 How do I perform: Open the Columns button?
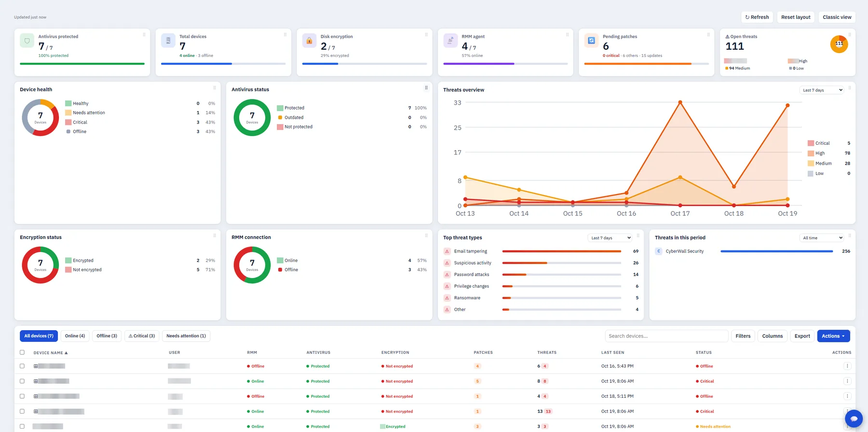pos(773,336)
